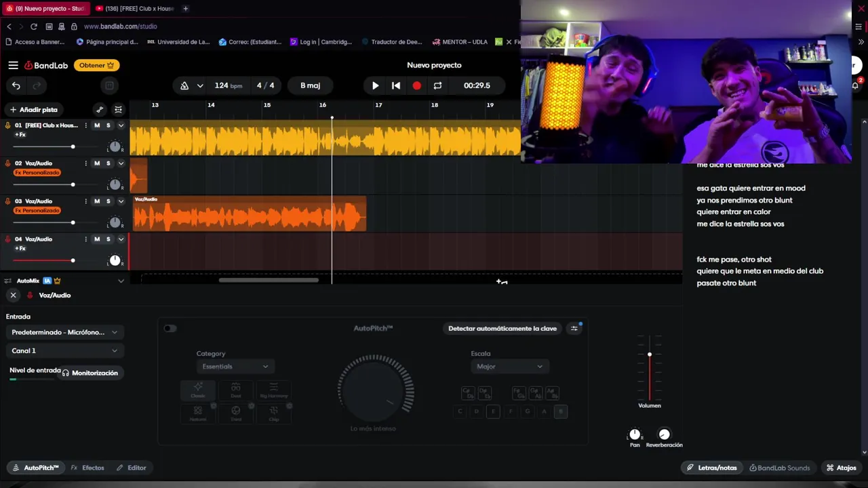Close the Voz/Audio bottom panel
Viewport: 868px width, 488px height.
coord(13,296)
